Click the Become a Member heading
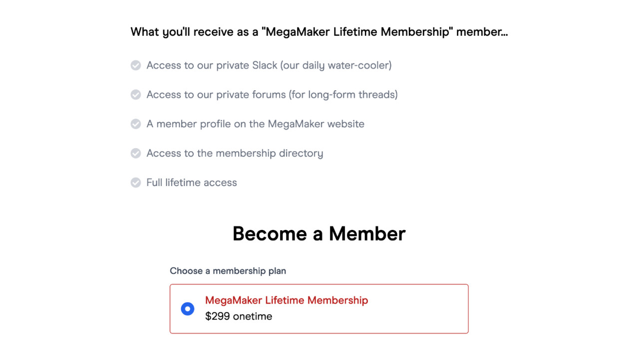 coord(319,233)
